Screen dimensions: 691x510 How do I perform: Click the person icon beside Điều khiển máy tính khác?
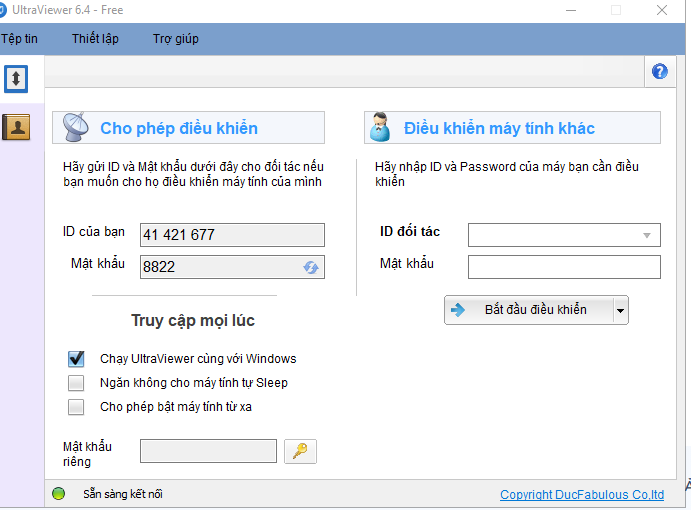pos(379,127)
